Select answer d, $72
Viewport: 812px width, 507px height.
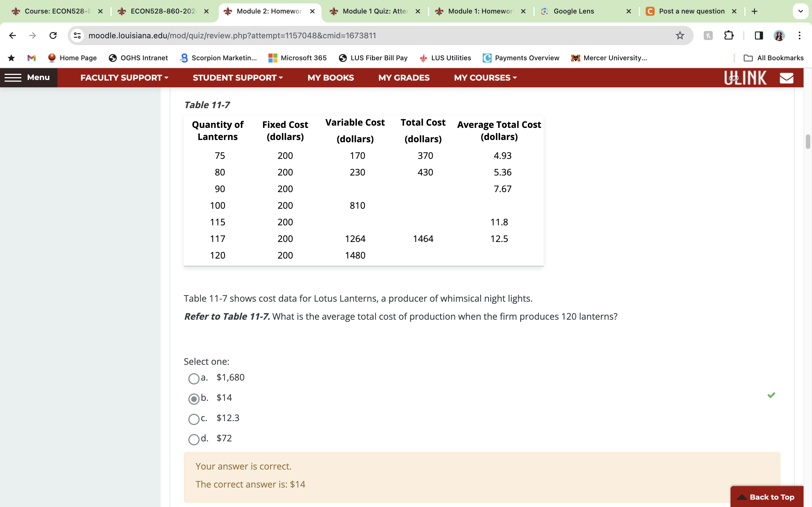click(x=194, y=439)
